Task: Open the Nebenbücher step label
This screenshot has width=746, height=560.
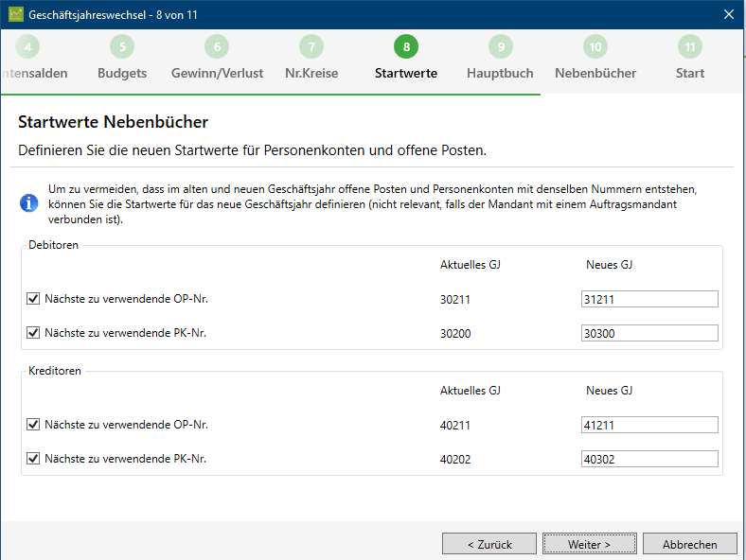Action: click(595, 73)
